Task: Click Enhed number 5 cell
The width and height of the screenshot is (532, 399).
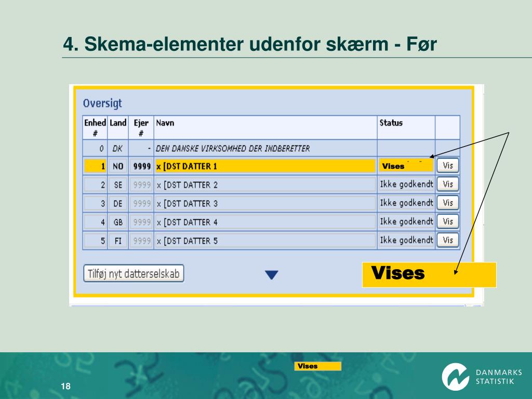Action: click(95, 241)
